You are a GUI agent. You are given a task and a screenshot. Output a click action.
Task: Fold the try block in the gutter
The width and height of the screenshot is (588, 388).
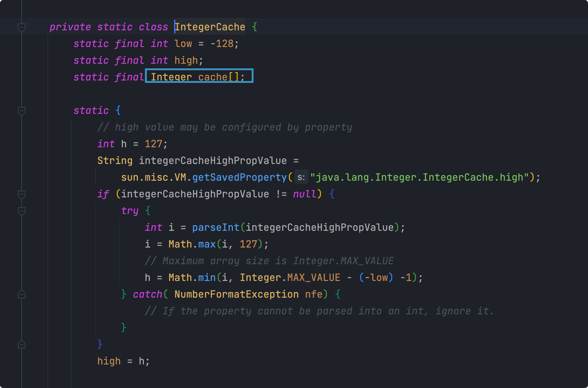(22, 211)
